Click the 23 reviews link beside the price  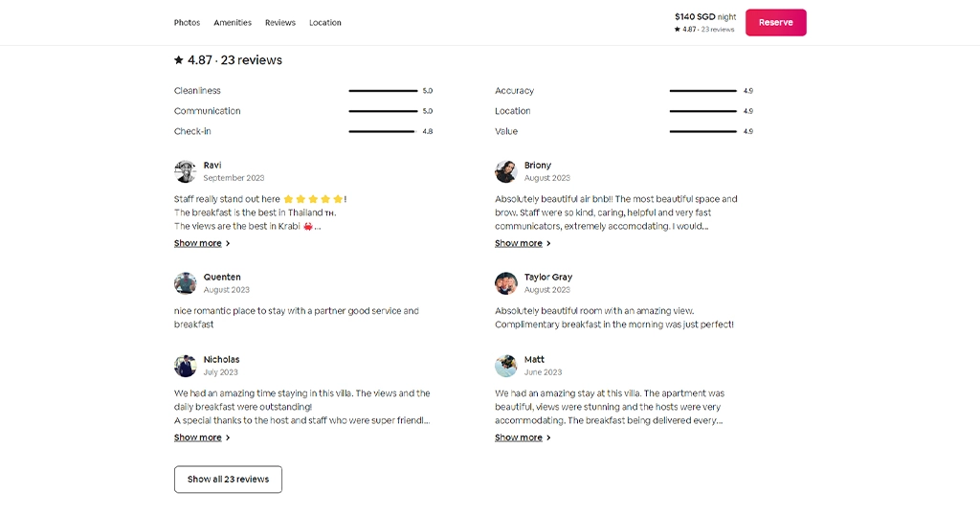[718, 30]
